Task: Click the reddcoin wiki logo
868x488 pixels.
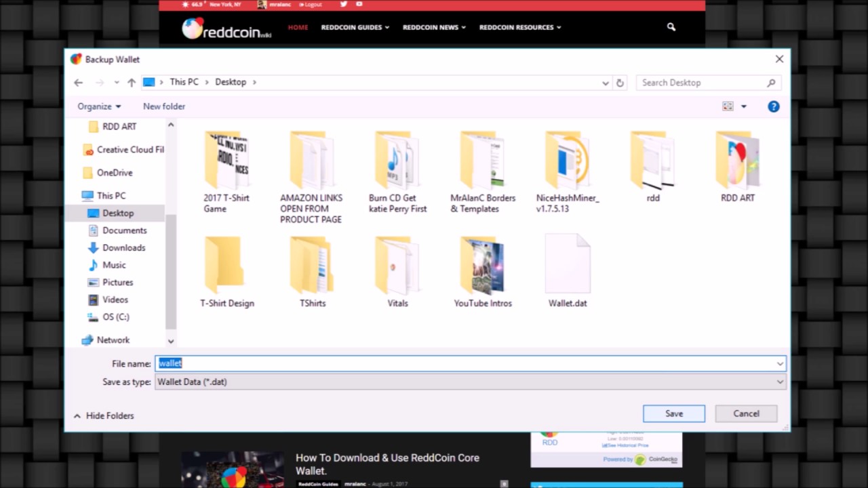Action: pos(226,28)
